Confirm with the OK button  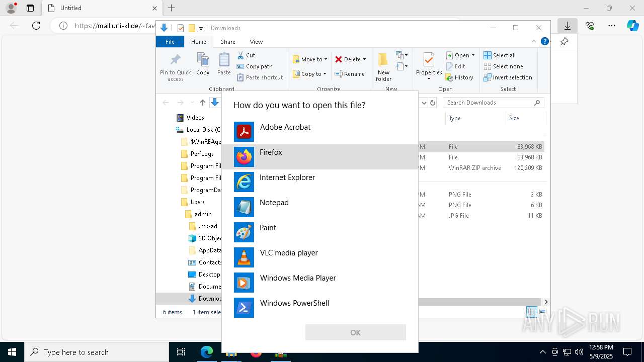click(355, 332)
